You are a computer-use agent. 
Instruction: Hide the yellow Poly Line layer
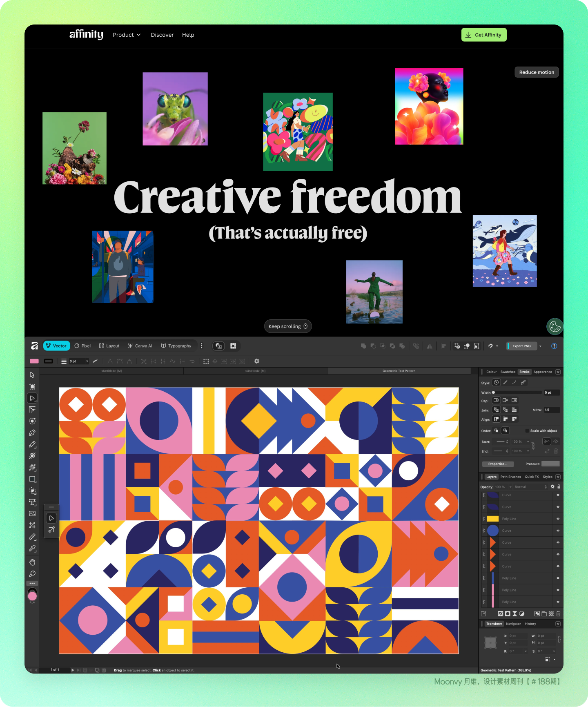click(x=558, y=519)
